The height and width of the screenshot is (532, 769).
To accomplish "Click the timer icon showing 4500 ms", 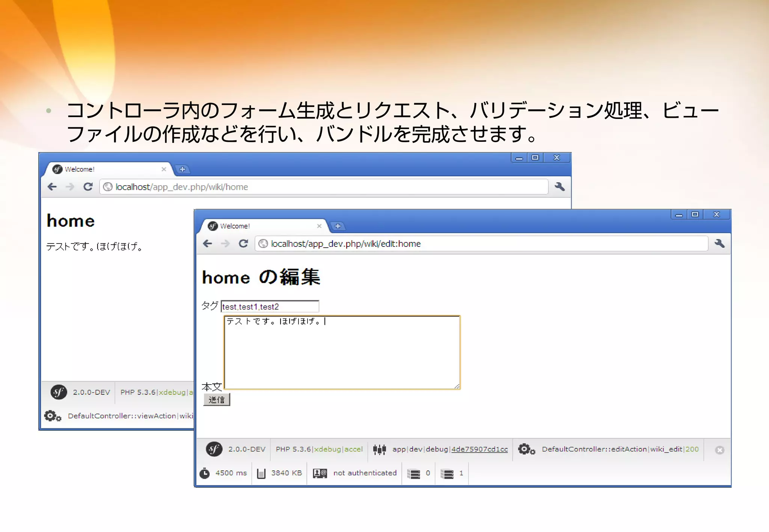I will pyautogui.click(x=205, y=473).
